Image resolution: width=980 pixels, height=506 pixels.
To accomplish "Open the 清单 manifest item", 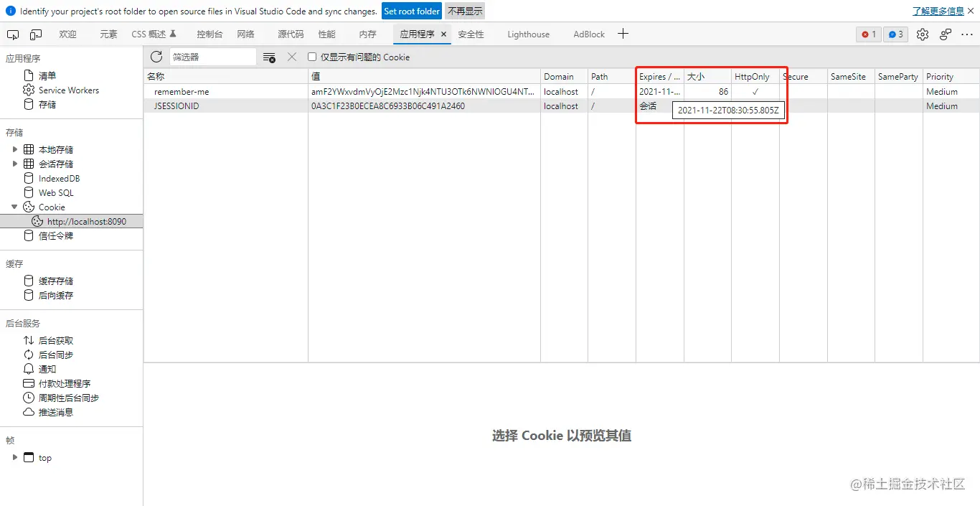I will coord(47,75).
